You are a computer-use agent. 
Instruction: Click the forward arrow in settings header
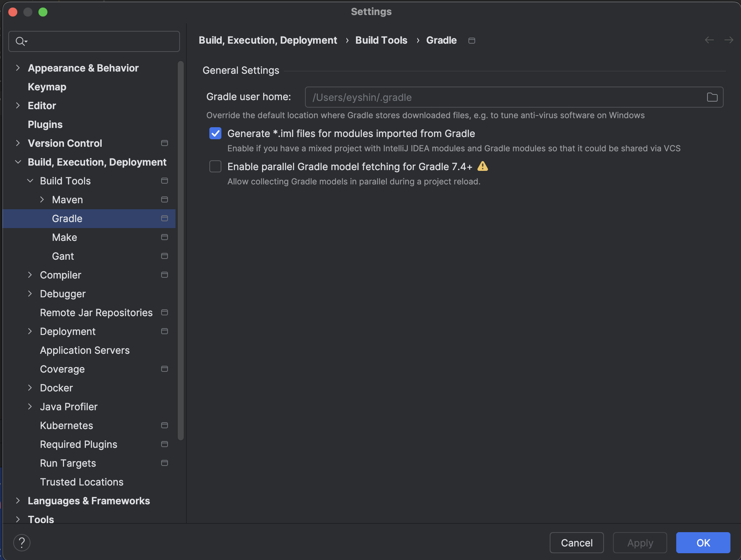[729, 40]
